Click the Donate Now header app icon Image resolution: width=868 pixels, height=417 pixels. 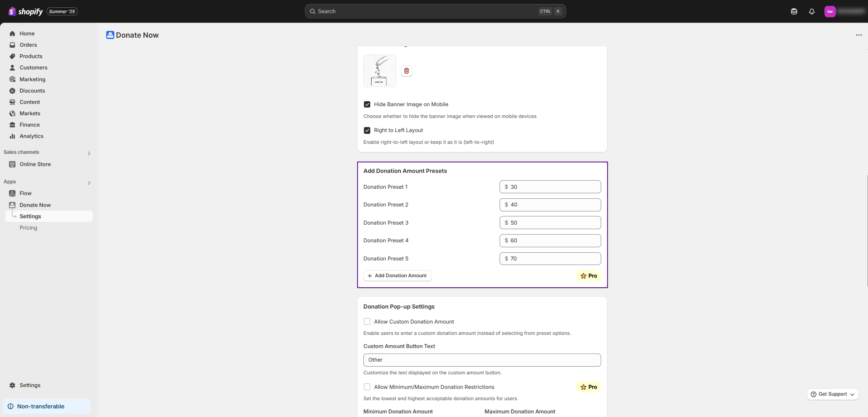110,35
